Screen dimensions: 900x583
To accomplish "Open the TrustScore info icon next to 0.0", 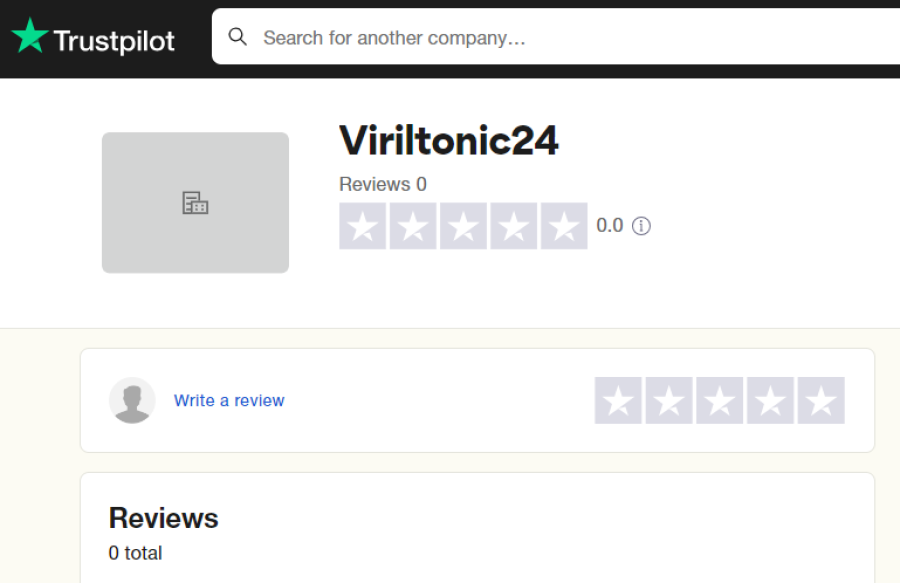I will (x=641, y=226).
